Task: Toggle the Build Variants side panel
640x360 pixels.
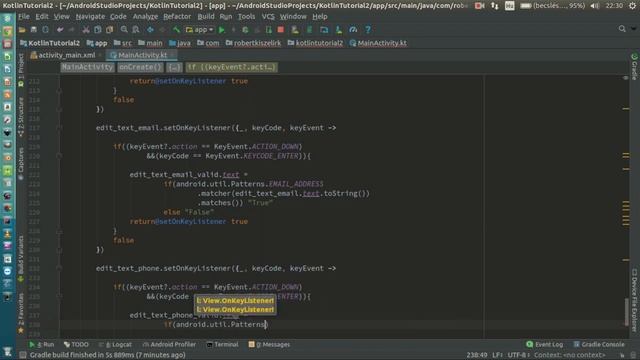Action: (21, 259)
